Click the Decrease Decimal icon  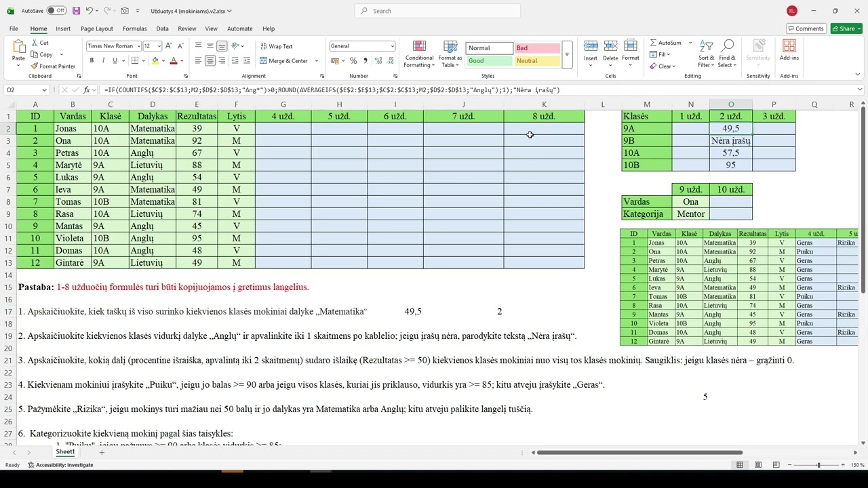coord(389,60)
